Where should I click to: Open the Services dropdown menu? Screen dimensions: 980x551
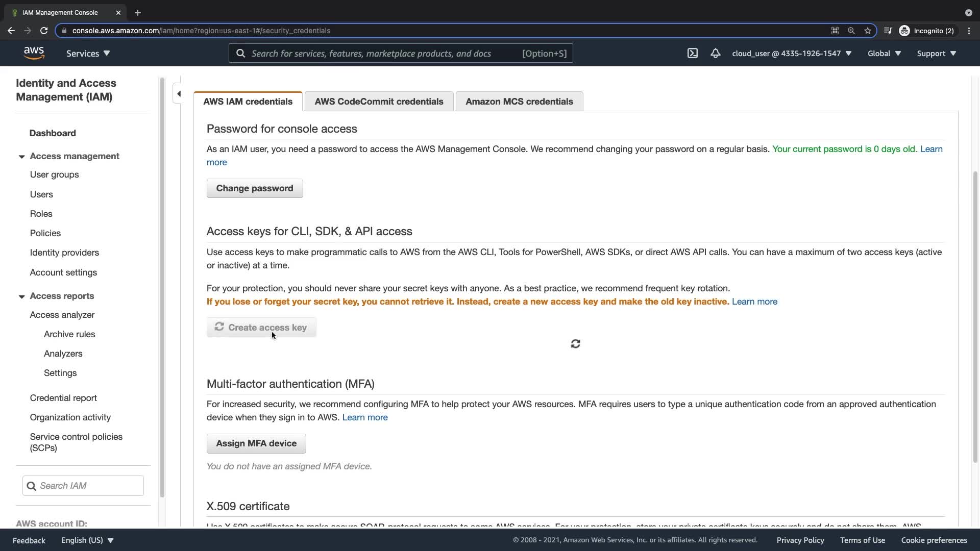[88, 53]
